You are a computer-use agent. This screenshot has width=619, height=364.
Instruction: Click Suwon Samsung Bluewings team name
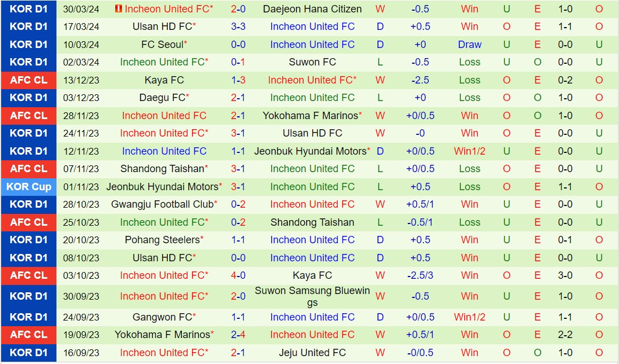click(x=312, y=296)
